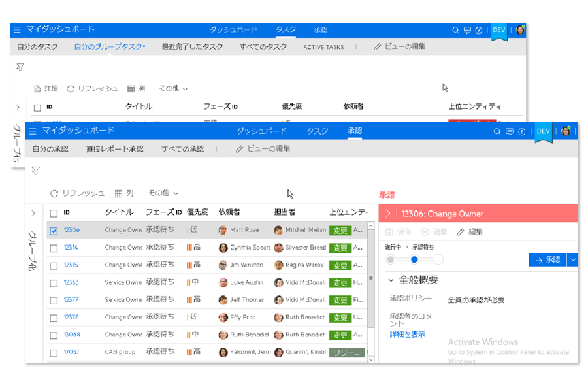This screenshot has height=392, width=588.
Task: Click user avatar in back window header
Action: coord(520,29)
